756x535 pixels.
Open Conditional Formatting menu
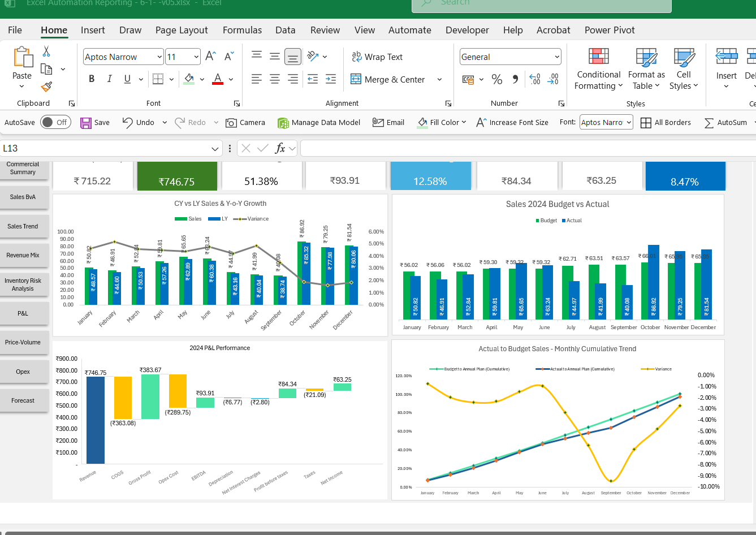(598, 69)
